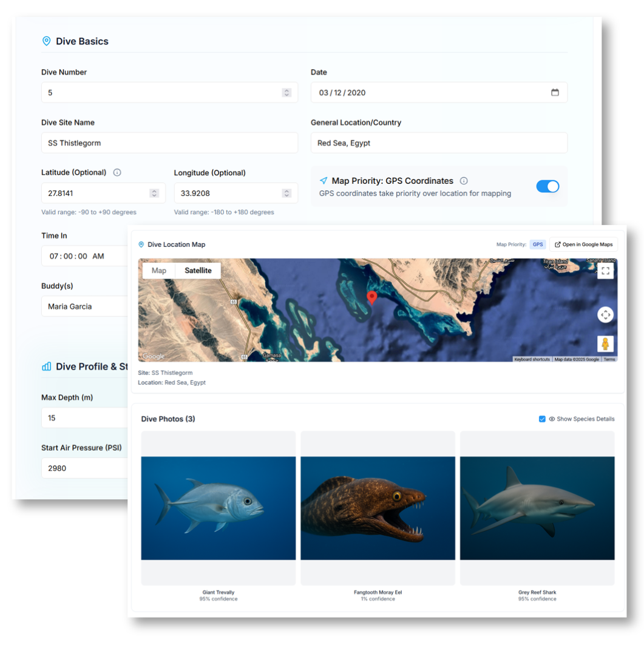Click the Time In field
Image resolution: width=644 pixels, height=645 pixels.
click(x=84, y=256)
